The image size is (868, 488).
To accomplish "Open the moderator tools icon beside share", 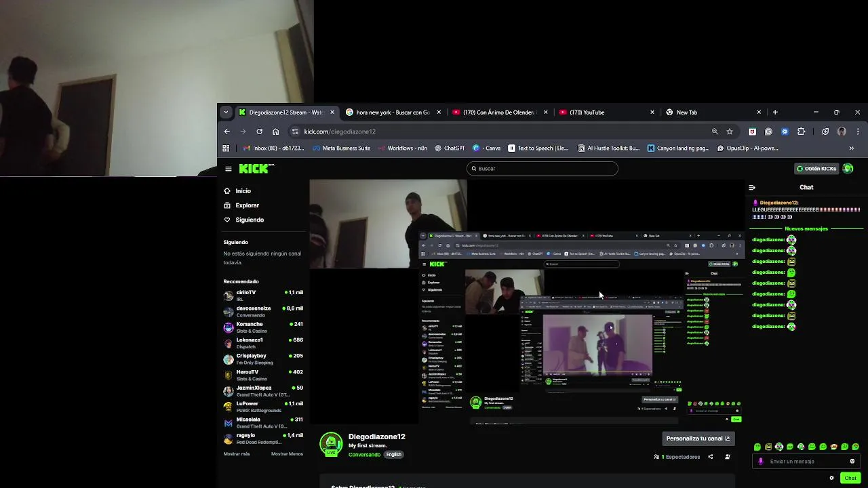I will (728, 457).
